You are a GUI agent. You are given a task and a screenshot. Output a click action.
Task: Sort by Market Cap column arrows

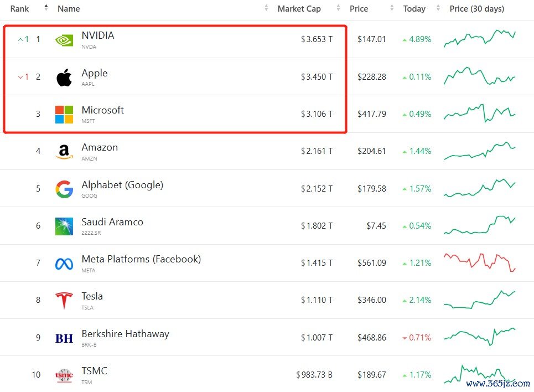[338, 8]
